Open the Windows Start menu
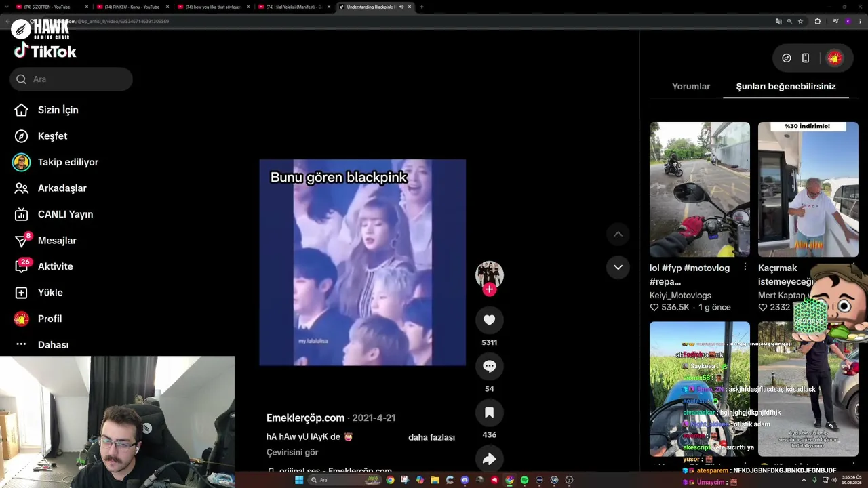 coord(298,480)
